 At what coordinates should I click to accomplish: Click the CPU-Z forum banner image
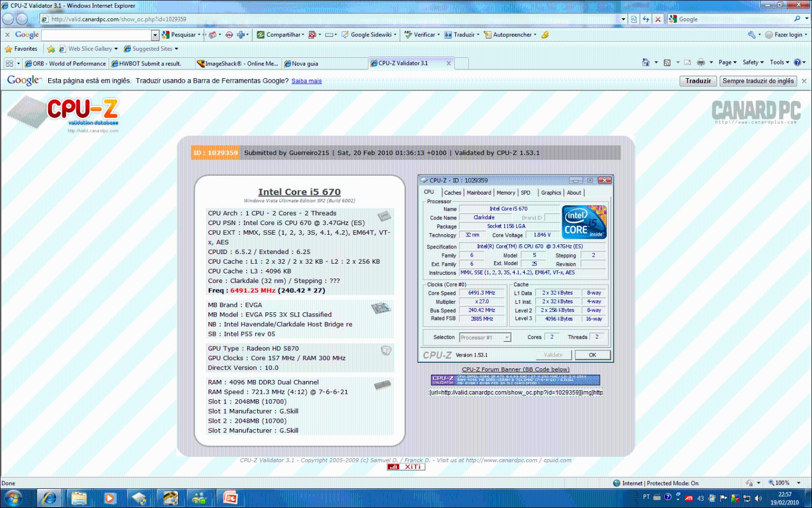(x=516, y=380)
